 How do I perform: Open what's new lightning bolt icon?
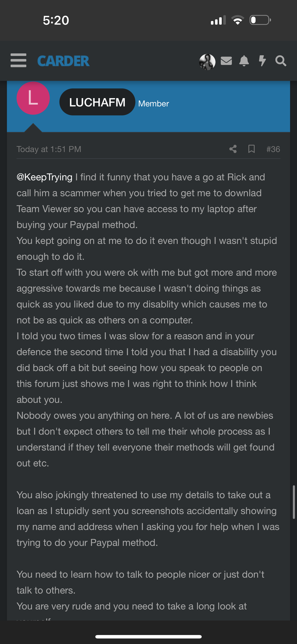[262, 61]
